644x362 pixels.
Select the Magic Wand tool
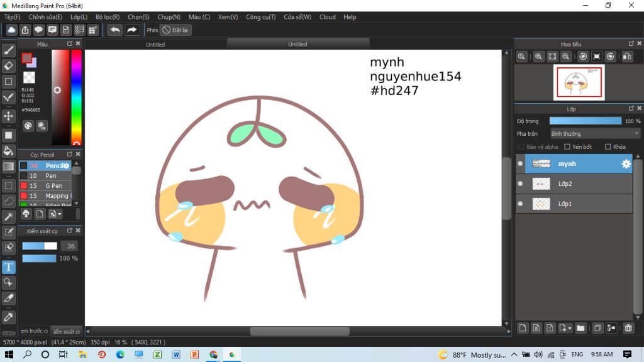pyautogui.click(x=9, y=216)
